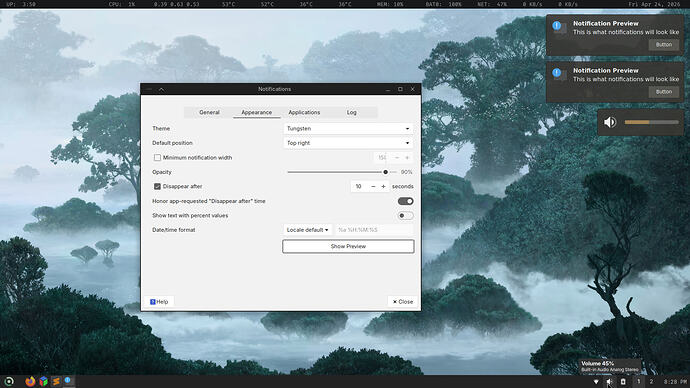Screen dimensions: 690x388
Task: Click the CPU reading in the top status bar
Action: (x=122, y=4)
